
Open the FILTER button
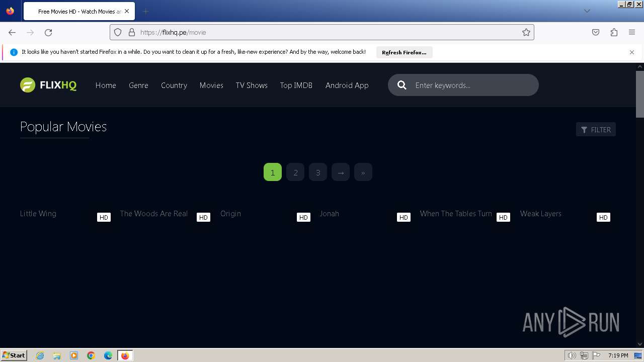coord(596,130)
